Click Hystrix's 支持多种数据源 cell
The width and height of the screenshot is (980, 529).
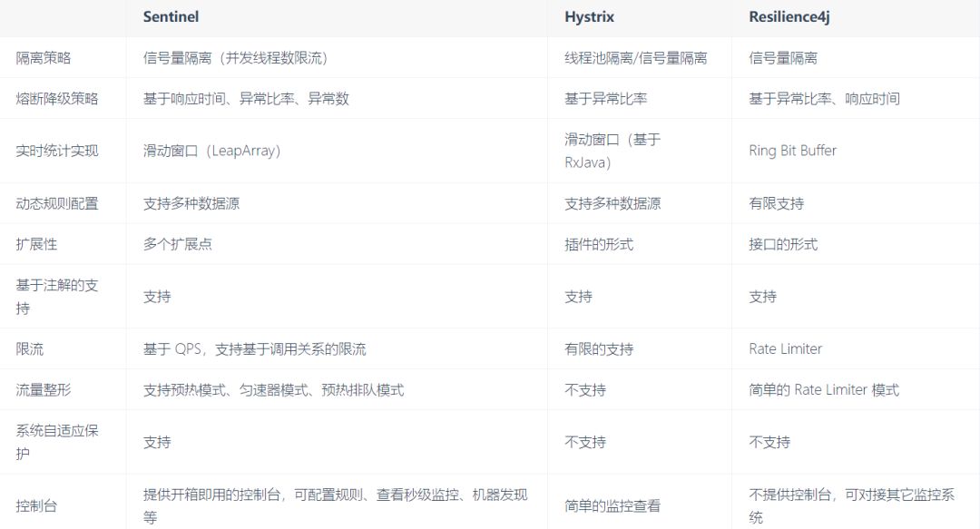(612, 204)
